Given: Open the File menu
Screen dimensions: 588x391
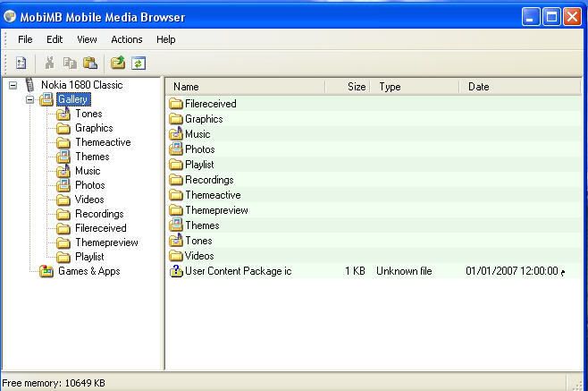Looking at the screenshot, I should click(25, 39).
